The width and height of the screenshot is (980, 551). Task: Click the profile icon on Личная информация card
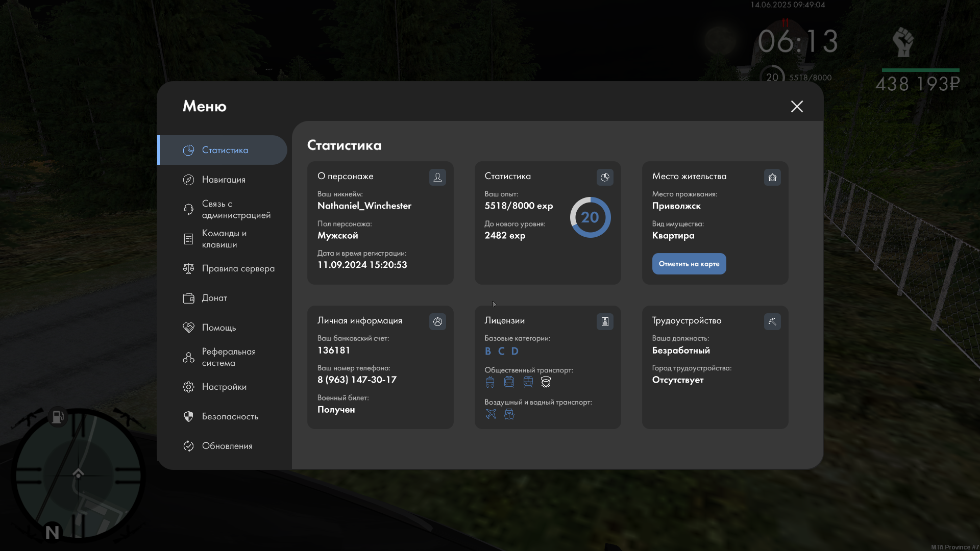[x=437, y=321]
